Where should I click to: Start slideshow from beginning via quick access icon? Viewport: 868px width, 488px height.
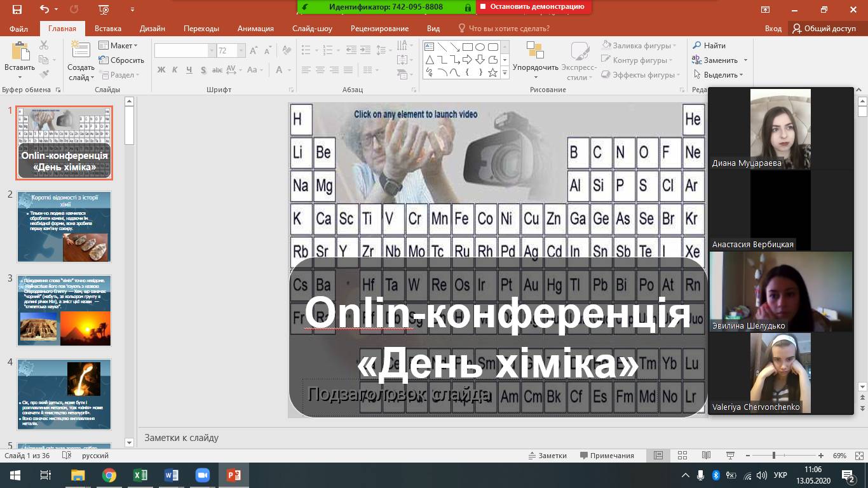(x=105, y=10)
